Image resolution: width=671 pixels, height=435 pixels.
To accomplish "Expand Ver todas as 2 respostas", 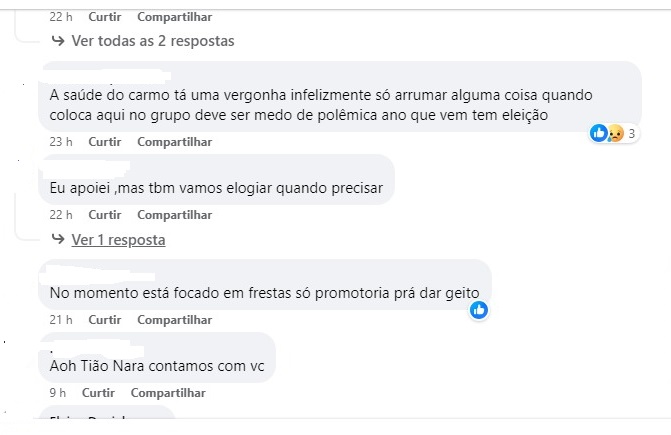I will 153,41.
